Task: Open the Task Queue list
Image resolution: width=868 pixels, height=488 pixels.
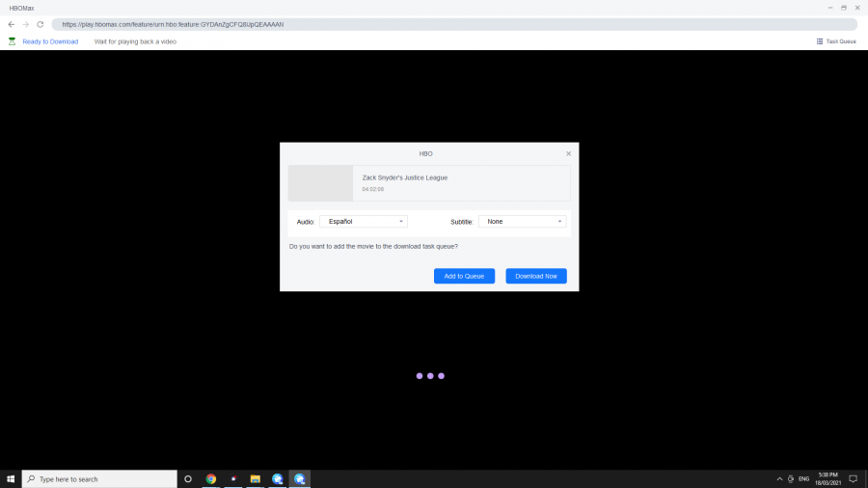Action: (836, 41)
